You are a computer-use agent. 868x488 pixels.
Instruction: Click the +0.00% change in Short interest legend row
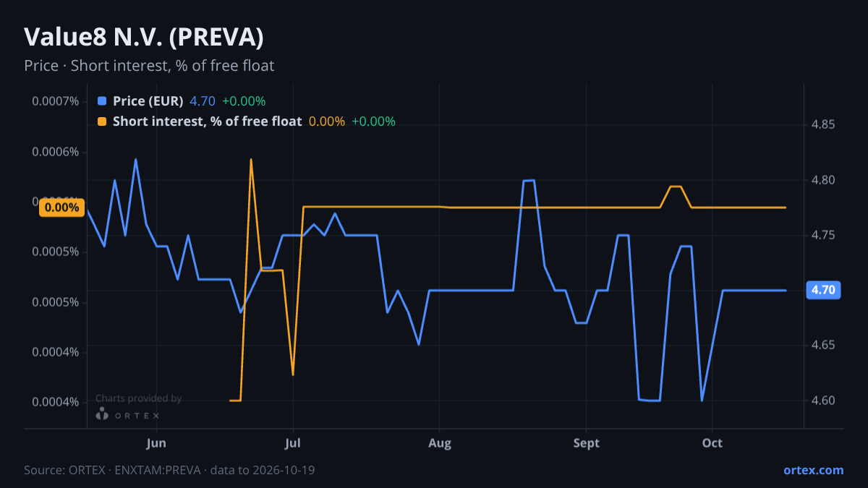pyautogui.click(x=373, y=121)
